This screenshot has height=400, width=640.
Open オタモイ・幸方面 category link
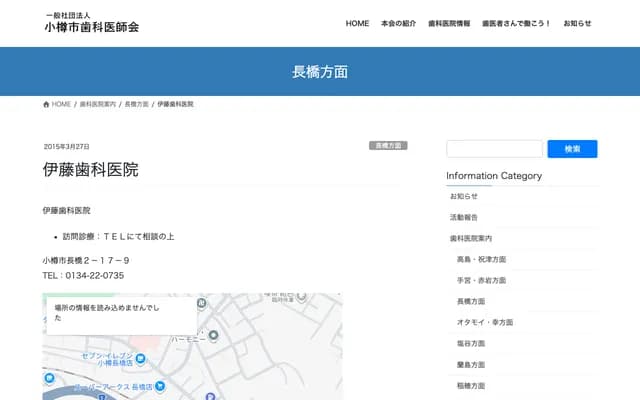(484, 322)
